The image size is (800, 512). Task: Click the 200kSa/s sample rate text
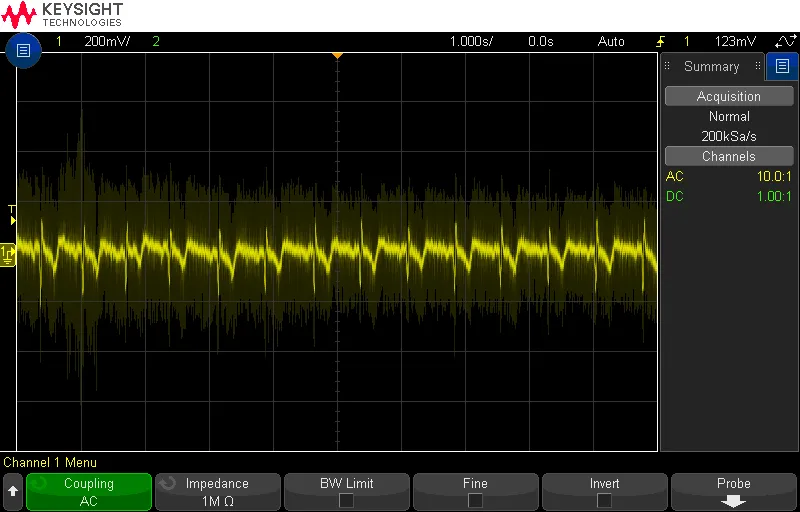729,136
